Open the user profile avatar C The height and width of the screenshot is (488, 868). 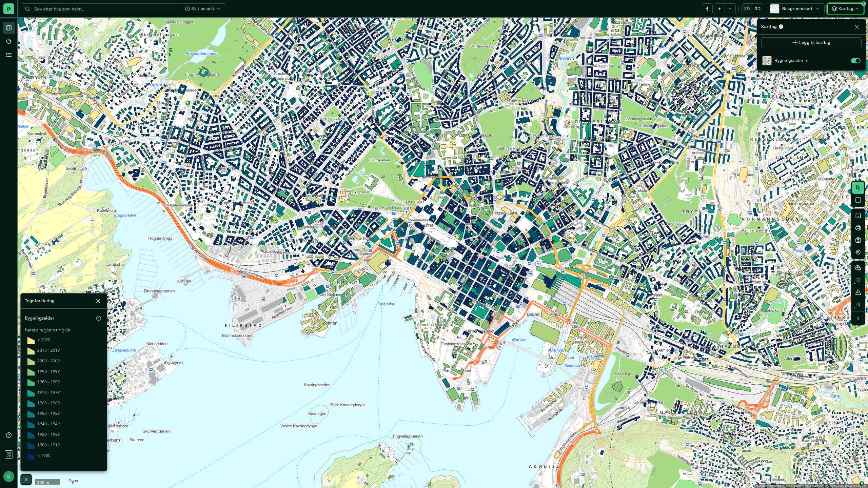[9, 476]
